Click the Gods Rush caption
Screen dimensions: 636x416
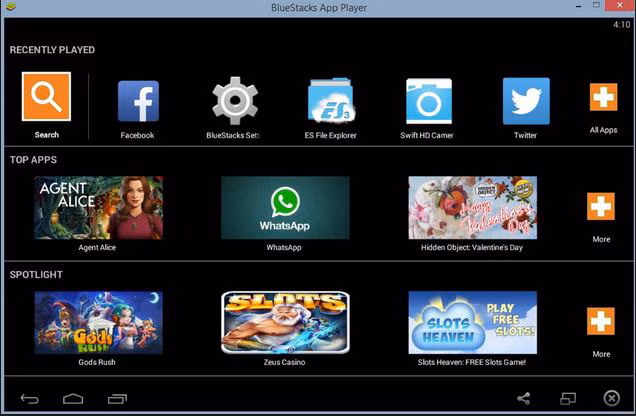coord(97,362)
